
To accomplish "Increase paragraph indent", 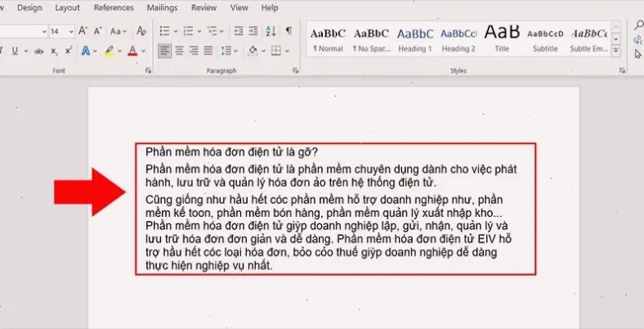I will coord(253,31).
